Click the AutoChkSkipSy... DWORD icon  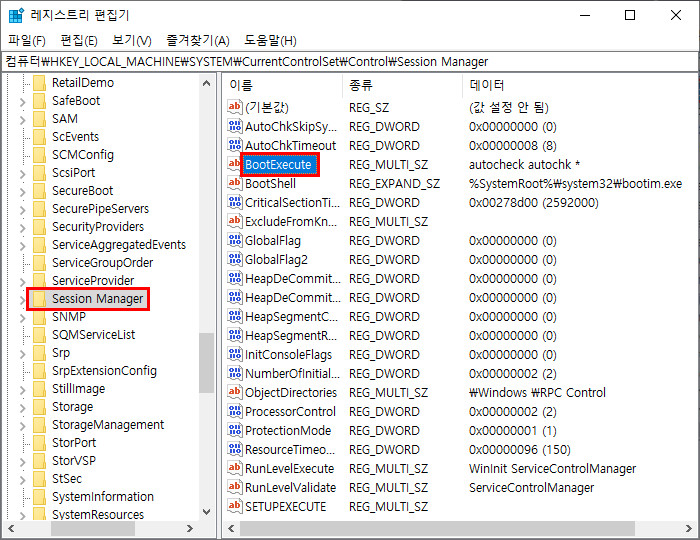[x=234, y=126]
